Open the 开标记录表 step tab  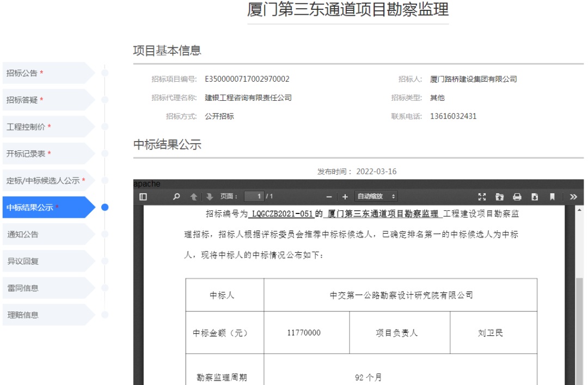point(49,154)
